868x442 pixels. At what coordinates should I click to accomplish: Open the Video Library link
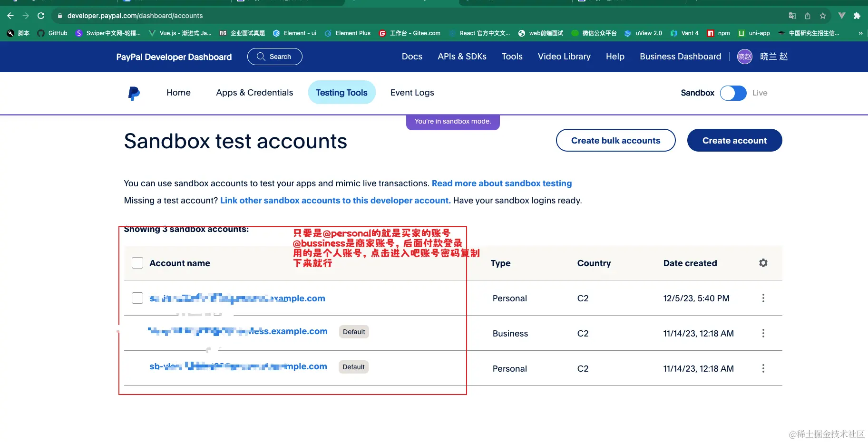(x=564, y=57)
